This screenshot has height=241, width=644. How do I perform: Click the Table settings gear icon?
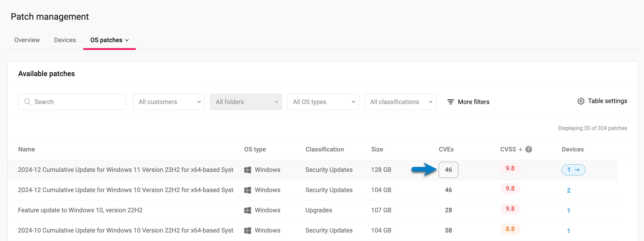581,101
